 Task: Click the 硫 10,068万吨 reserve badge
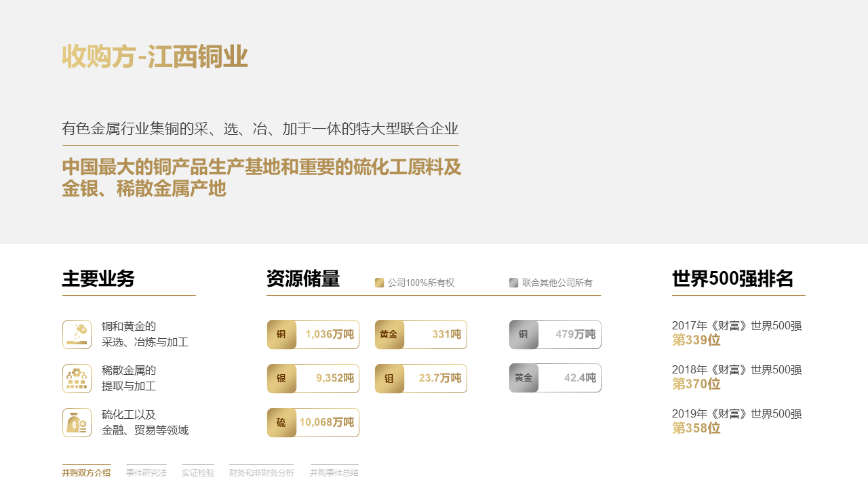click(313, 422)
